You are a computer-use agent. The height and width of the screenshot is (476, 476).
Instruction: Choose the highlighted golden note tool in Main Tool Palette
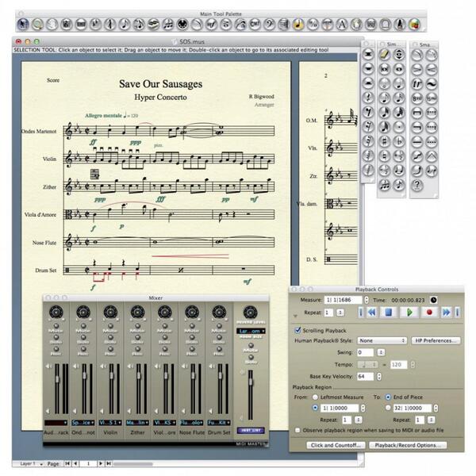pos(298,25)
